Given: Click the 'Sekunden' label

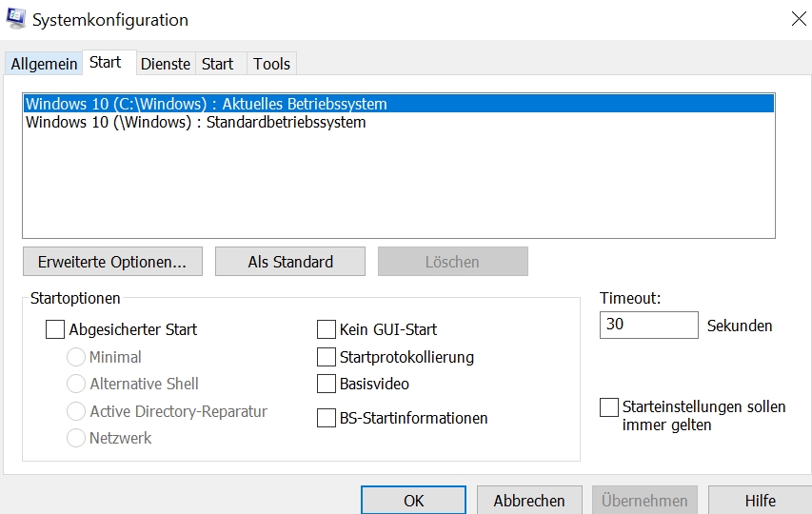Looking at the screenshot, I should pyautogui.click(x=740, y=326).
